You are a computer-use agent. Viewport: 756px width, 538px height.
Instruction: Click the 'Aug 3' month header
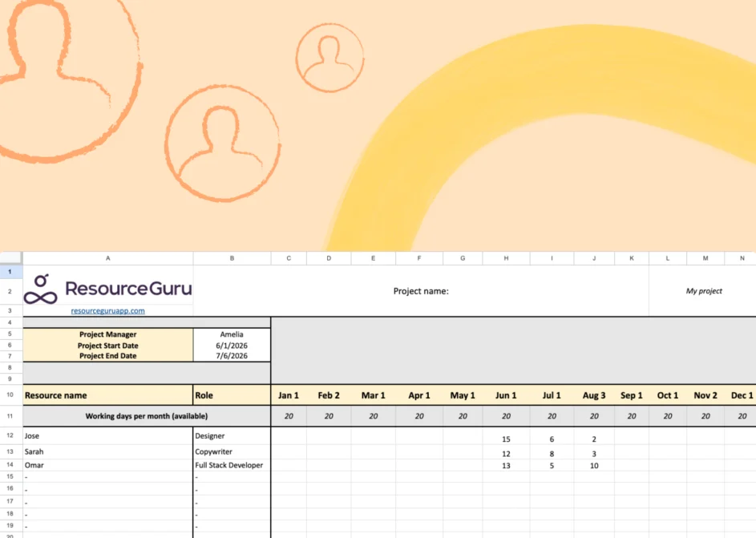tap(594, 395)
